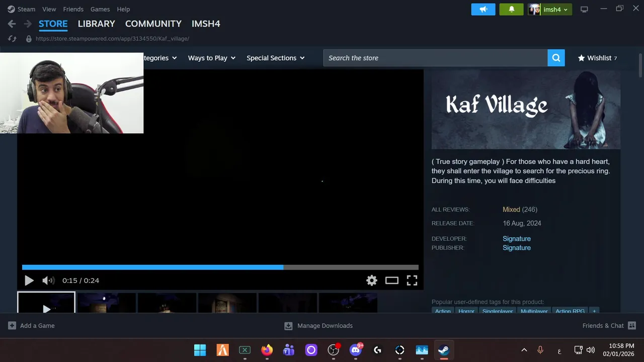The height and width of the screenshot is (362, 644).
Task: Click the microphone tray icon
Action: tap(540, 350)
